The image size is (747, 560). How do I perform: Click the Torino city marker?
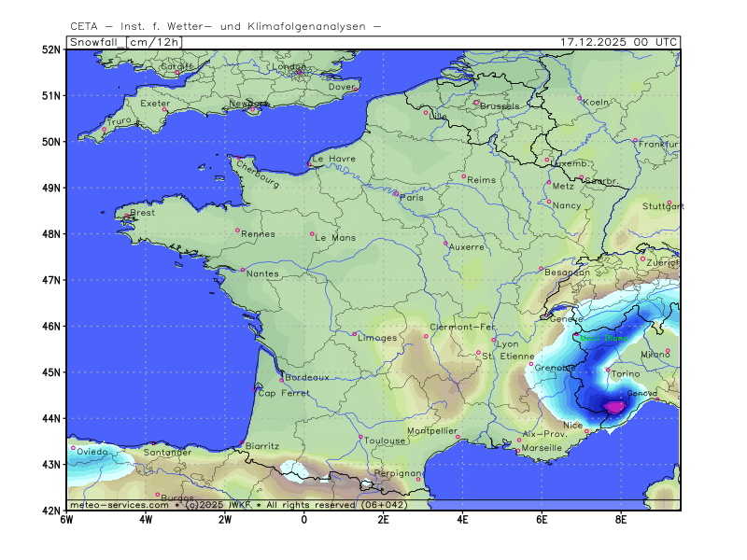608,370
